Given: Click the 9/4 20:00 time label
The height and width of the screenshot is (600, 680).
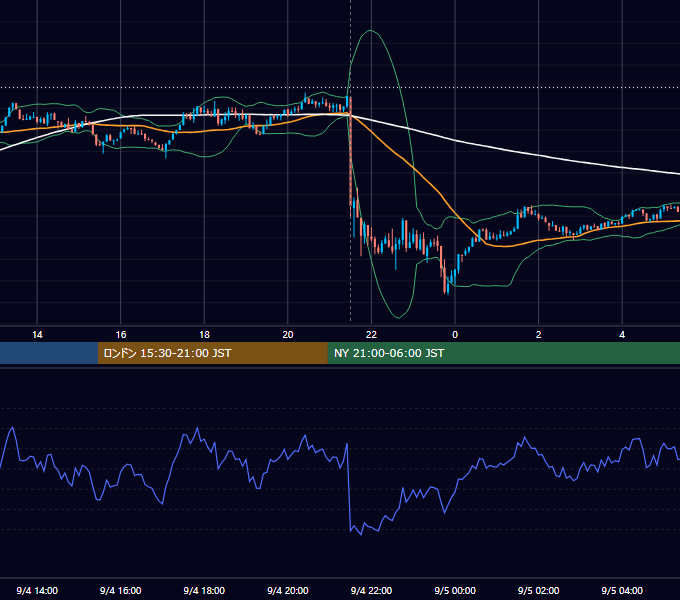Looking at the screenshot, I should tap(288, 590).
